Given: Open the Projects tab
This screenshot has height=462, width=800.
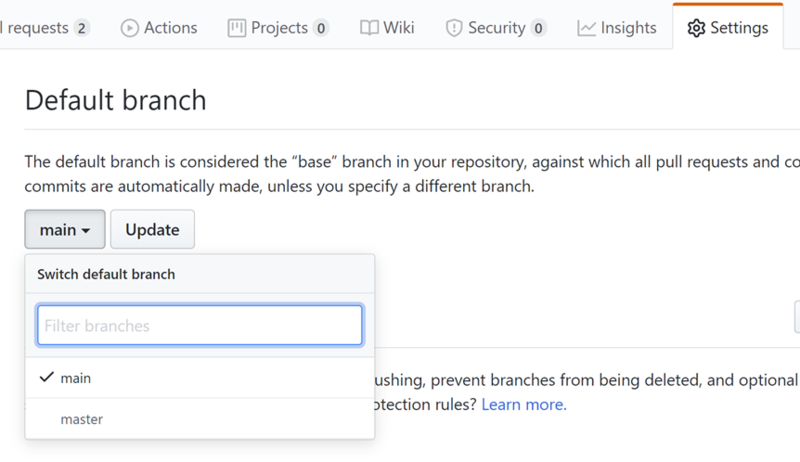Looking at the screenshot, I should 278,28.
